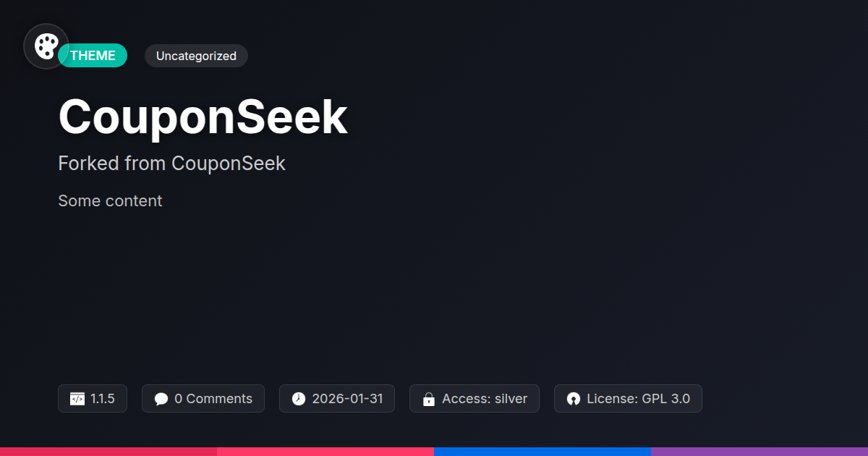The image size is (868, 456).
Task: Click the pink color stripe segment
Action: tap(325, 452)
